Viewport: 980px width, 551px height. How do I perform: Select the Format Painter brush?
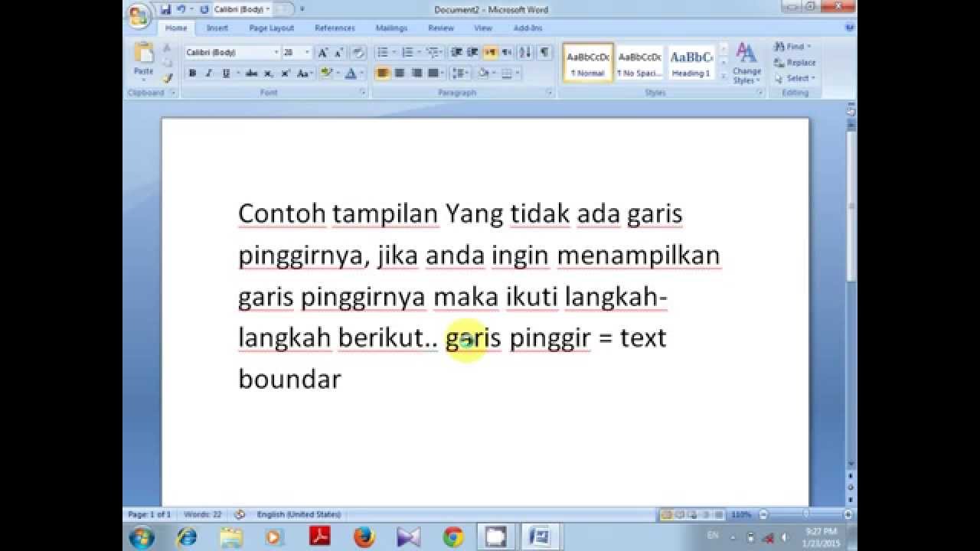click(167, 77)
